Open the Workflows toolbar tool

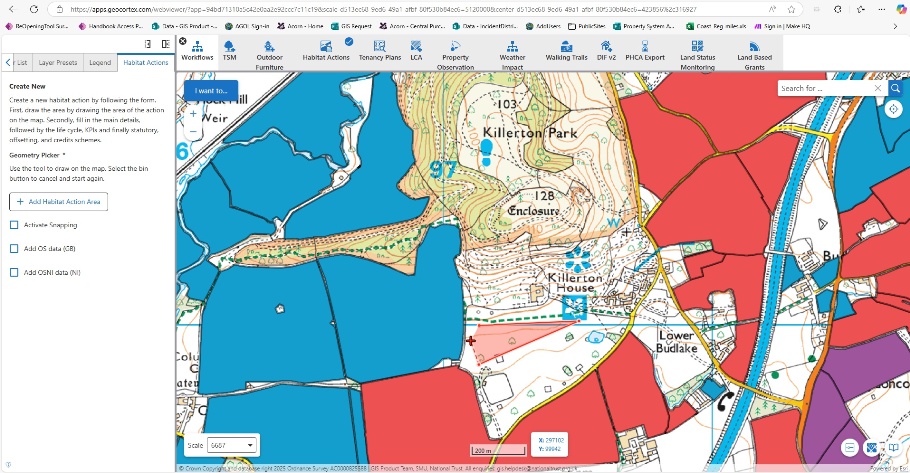coord(197,51)
